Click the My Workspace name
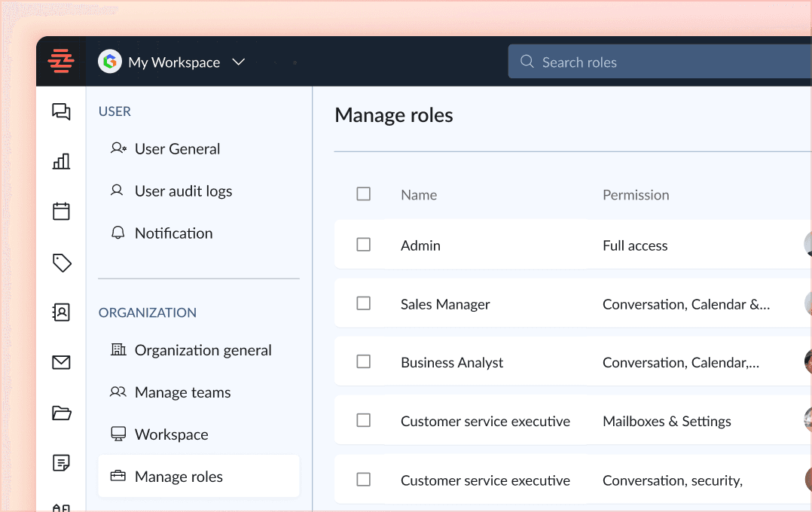Image resolution: width=812 pixels, height=512 pixels. pyautogui.click(x=174, y=62)
